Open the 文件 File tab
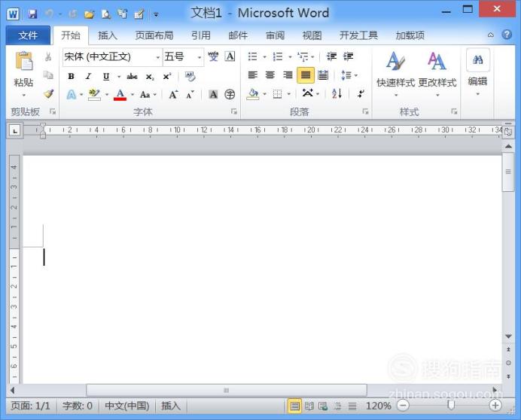The height and width of the screenshot is (420, 521). click(x=28, y=35)
